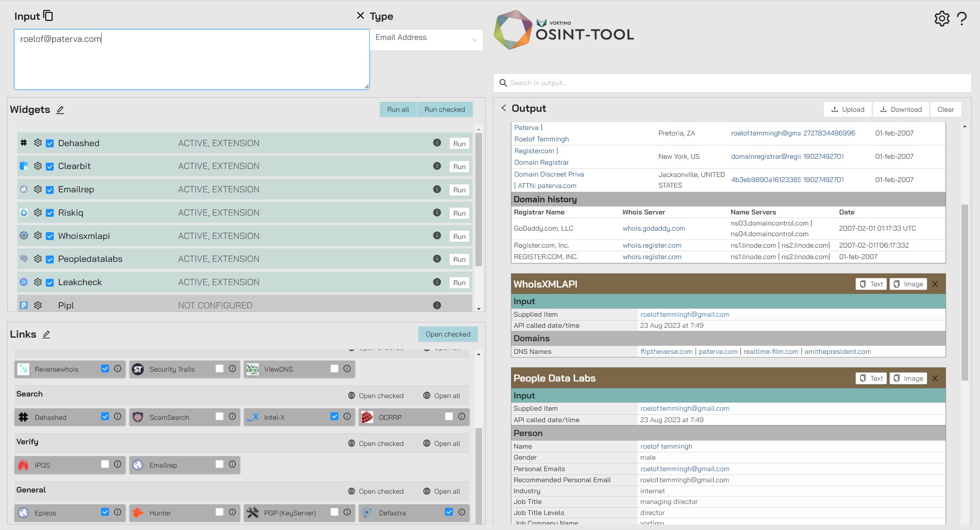
Task: Open the paterva.com DNS name link
Action: pos(717,351)
